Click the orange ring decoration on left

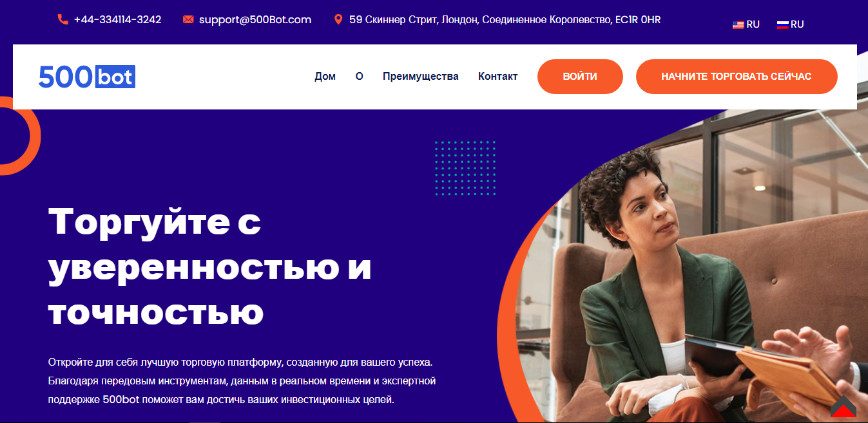coord(17,136)
